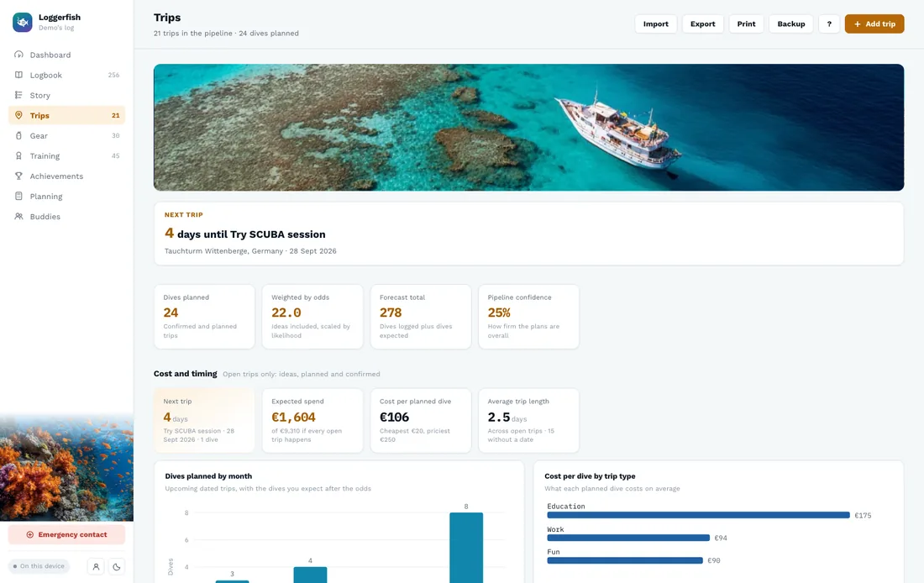The width and height of the screenshot is (924, 583).
Task: Click the €175 value label
Action: pyautogui.click(x=863, y=515)
